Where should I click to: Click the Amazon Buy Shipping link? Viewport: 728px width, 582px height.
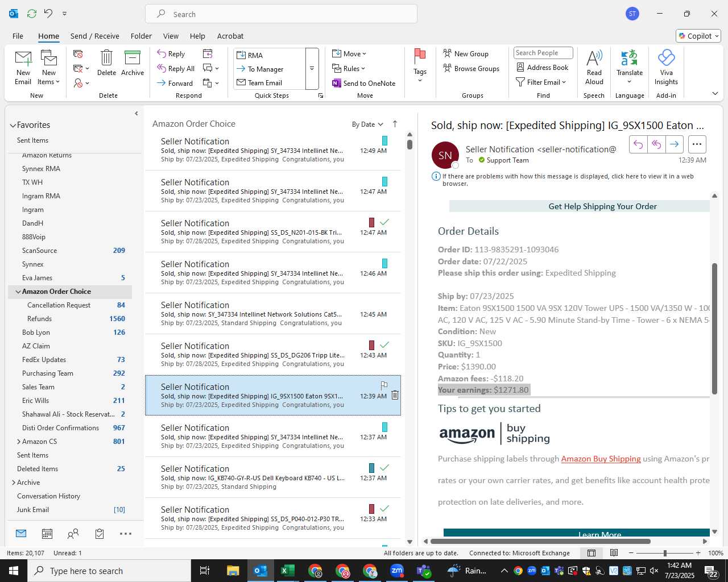coord(601,459)
